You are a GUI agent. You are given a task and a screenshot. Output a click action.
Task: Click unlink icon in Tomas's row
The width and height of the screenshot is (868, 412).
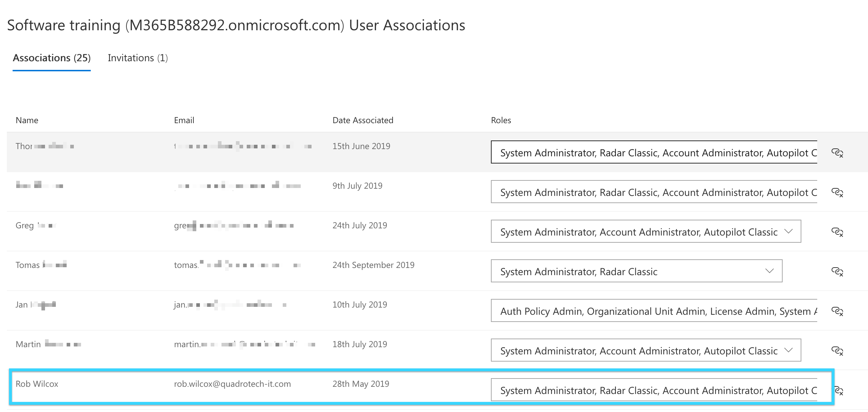837,272
